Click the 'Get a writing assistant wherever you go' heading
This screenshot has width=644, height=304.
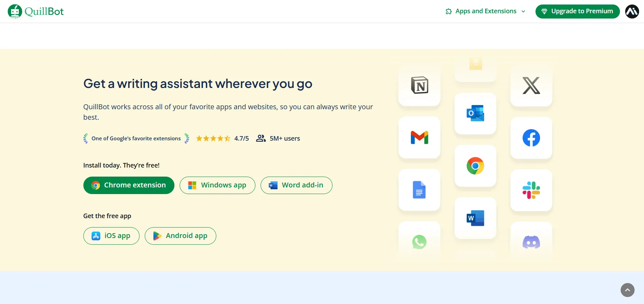coord(197,84)
